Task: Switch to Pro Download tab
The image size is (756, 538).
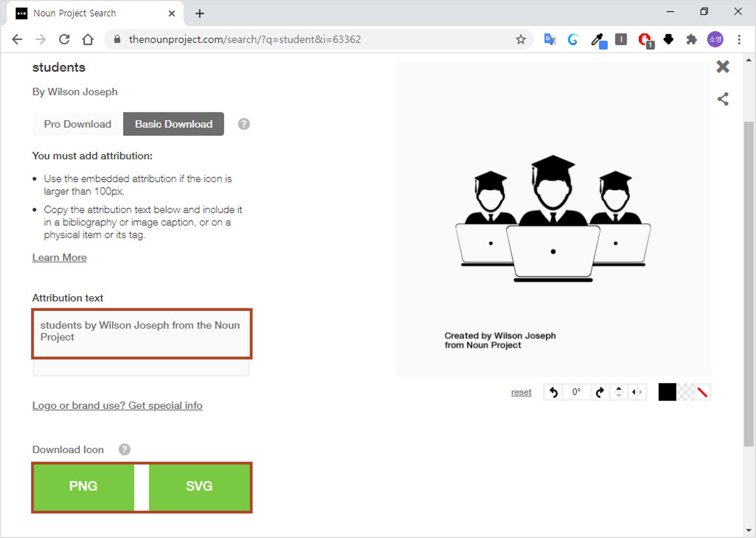Action: 78,124
